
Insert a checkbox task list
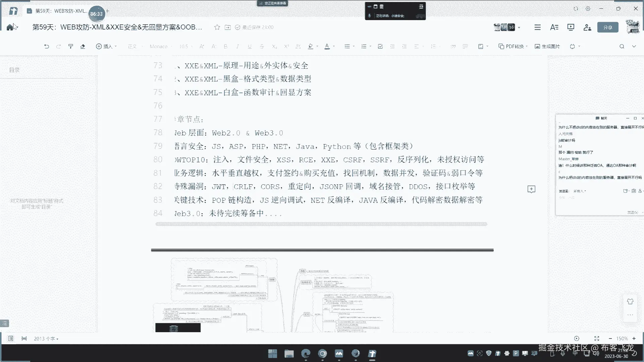[380, 46]
